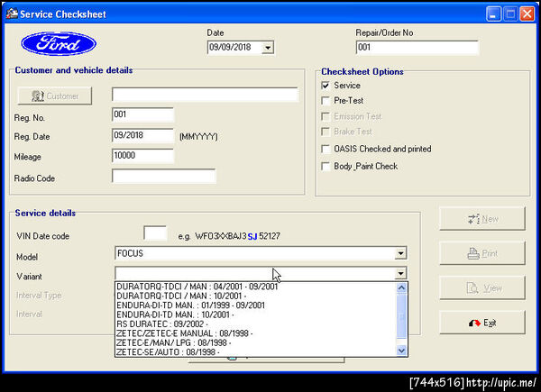Click the Print button
Screen dimensions: 541x392
coord(482,253)
